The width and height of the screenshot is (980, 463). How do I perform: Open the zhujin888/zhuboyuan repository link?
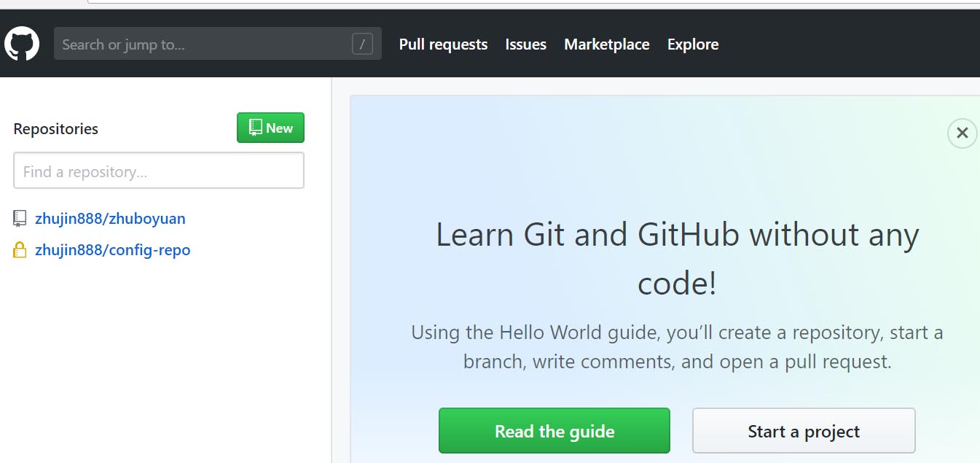coord(110,219)
